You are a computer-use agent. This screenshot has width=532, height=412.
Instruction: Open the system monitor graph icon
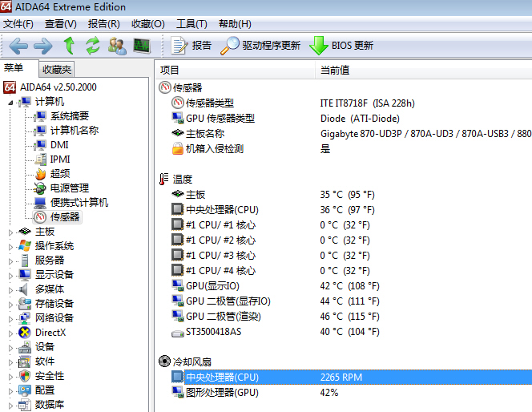pos(142,46)
